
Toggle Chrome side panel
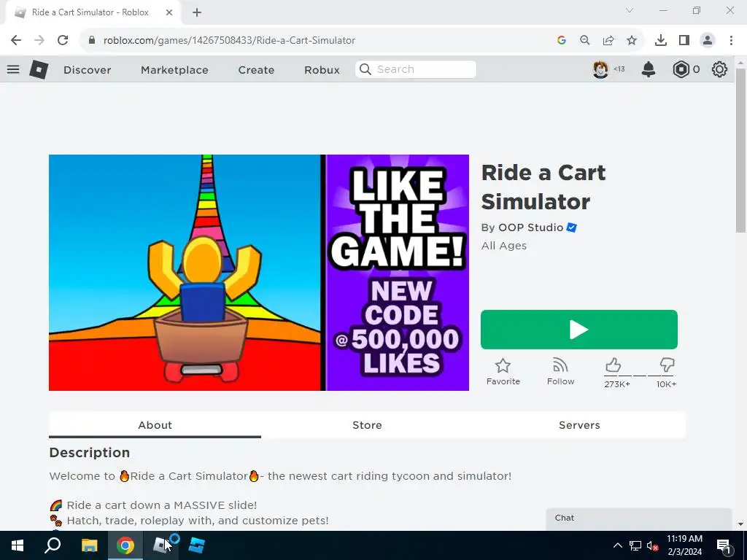[684, 41]
